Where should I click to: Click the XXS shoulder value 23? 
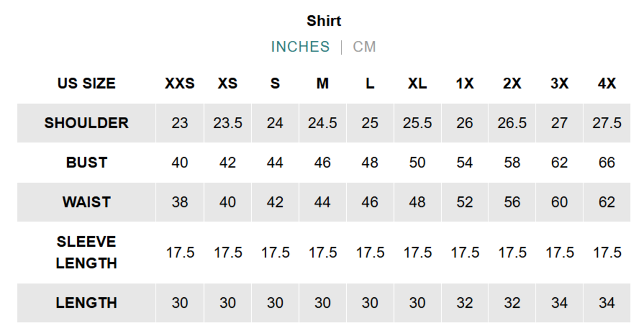point(180,123)
